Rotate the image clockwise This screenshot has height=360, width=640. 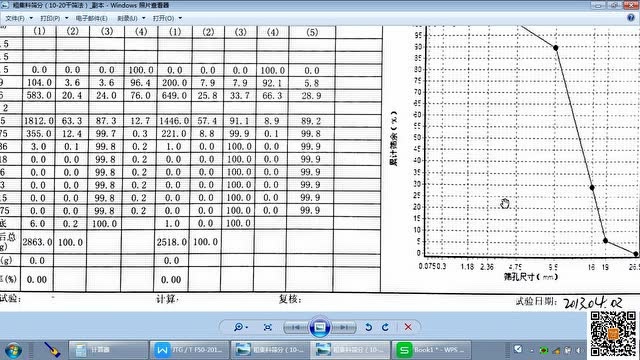[x=386, y=327]
